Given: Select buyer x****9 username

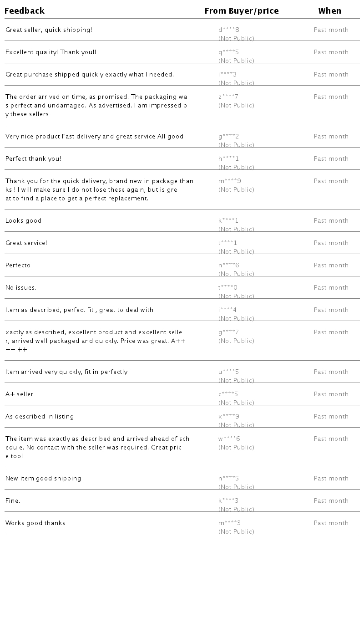Looking at the screenshot, I should (229, 417).
